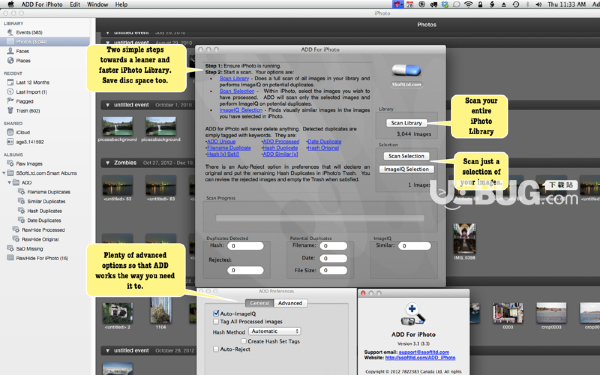Viewport: 600px width, 375px height.
Task: Switch to the Advanced preferences tab
Action: pos(290,303)
